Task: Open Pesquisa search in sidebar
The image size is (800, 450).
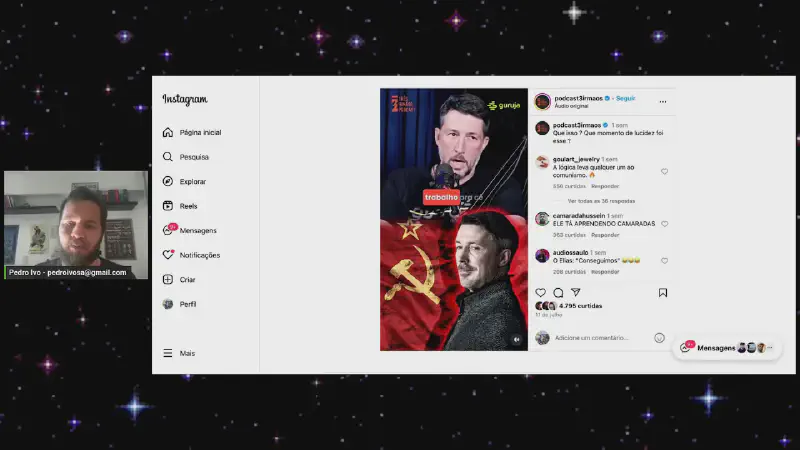Action: tap(186, 157)
